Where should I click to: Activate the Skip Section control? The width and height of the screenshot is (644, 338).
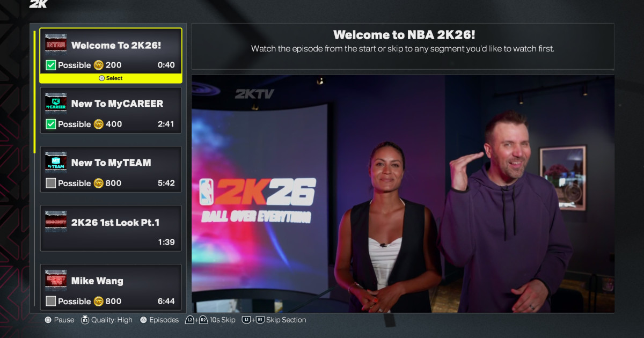point(274,320)
